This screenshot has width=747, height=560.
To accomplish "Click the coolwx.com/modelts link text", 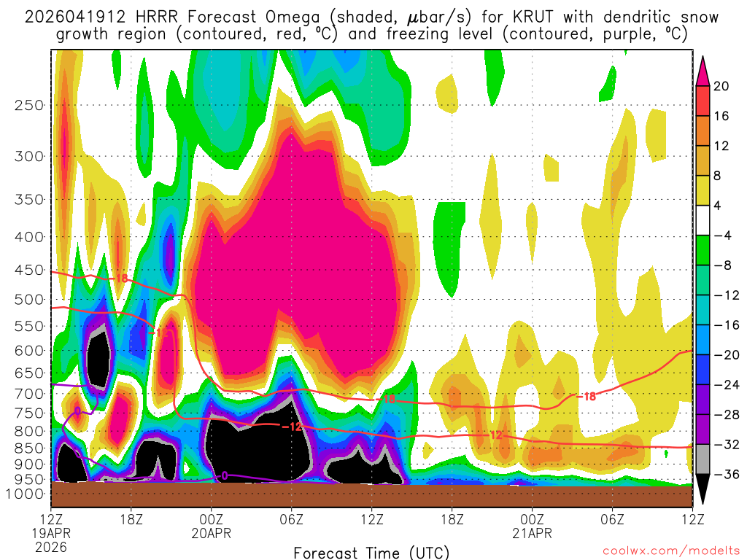I will pyautogui.click(x=671, y=551).
